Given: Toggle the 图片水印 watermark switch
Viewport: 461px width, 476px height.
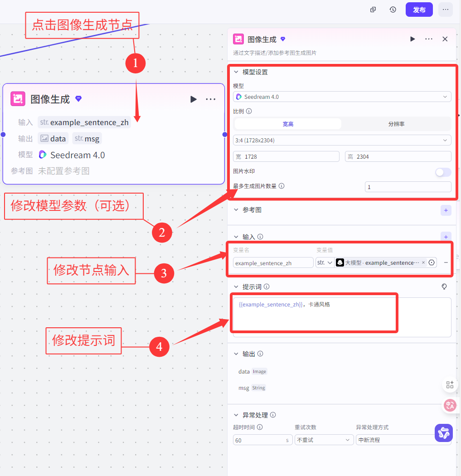Looking at the screenshot, I should pyautogui.click(x=443, y=172).
